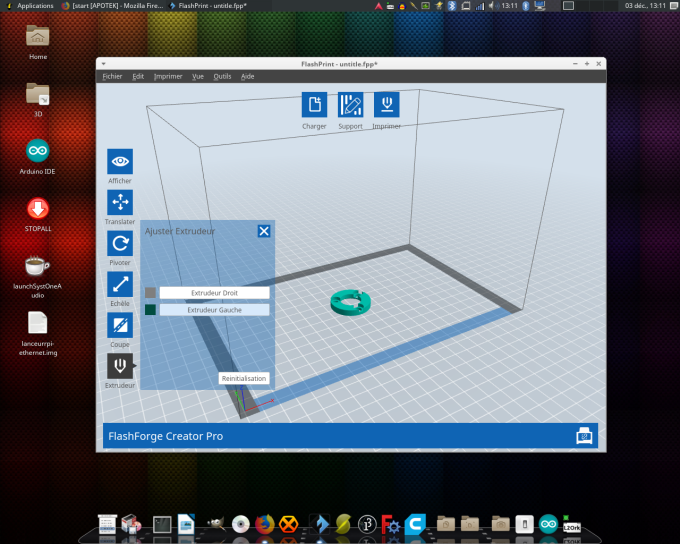Click the dark green extruder color swatch

(150, 310)
